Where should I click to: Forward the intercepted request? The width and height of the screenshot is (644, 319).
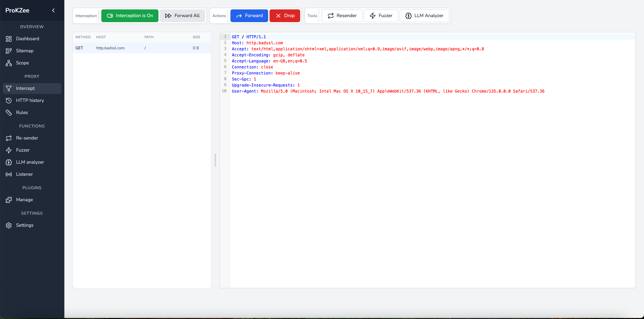[x=249, y=15]
